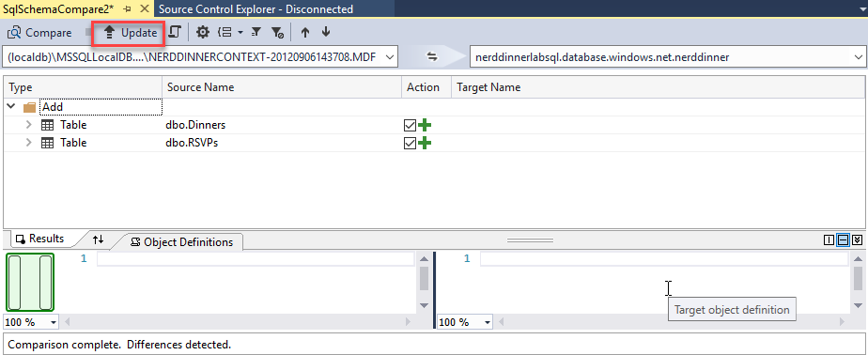Open schema compare Options gear
Screen dimensions: 868x355
click(203, 33)
